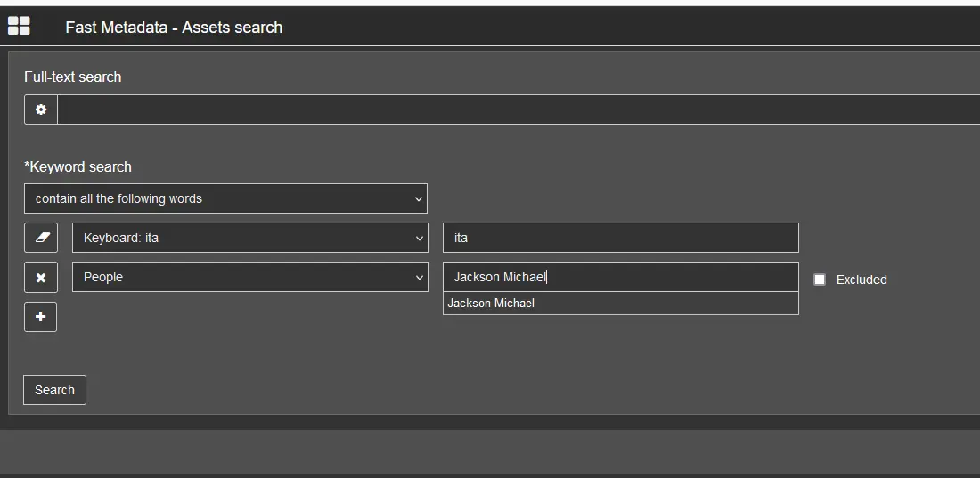This screenshot has height=478, width=980.
Task: Expand "contain all the following words" dropdown
Action: [225, 198]
